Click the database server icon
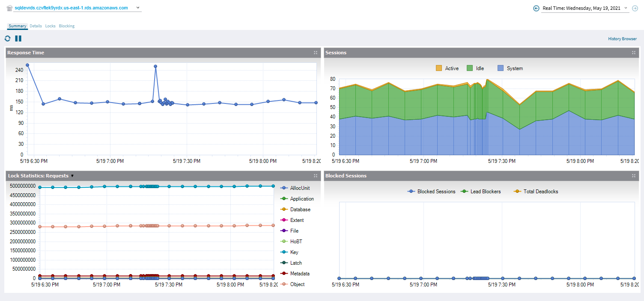The height and width of the screenshot is (301, 644). (9, 8)
